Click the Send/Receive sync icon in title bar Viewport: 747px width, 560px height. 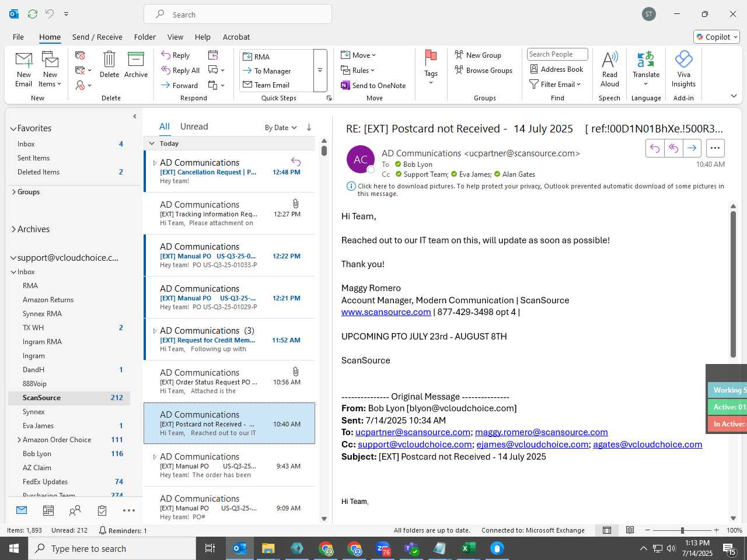(x=33, y=13)
